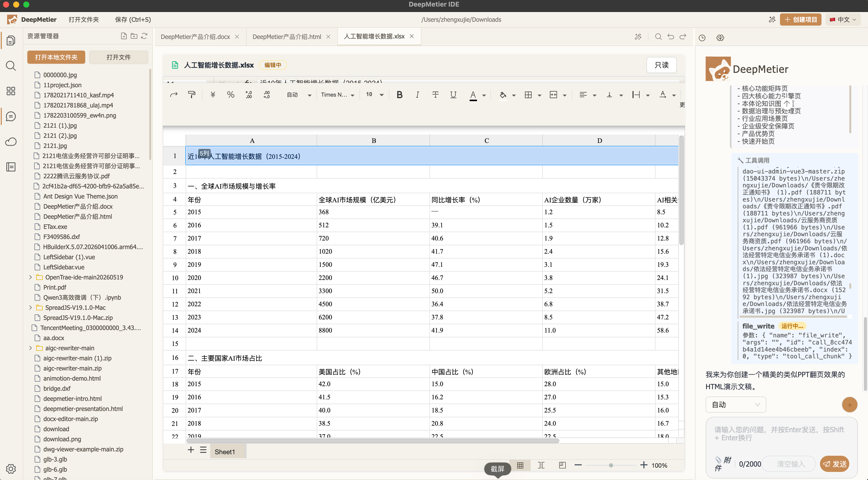Open the document list sidebar icon
Viewport: 868px width, 480px height.
[11, 167]
